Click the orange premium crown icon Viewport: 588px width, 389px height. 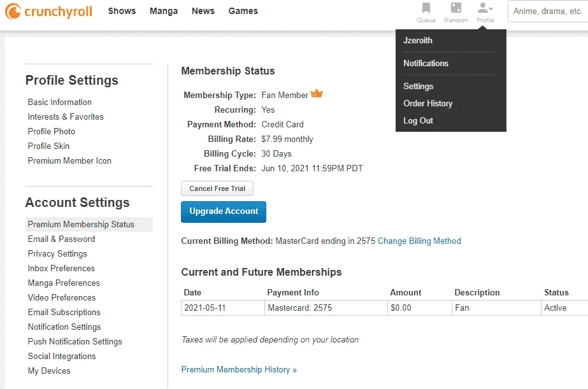coord(317,94)
